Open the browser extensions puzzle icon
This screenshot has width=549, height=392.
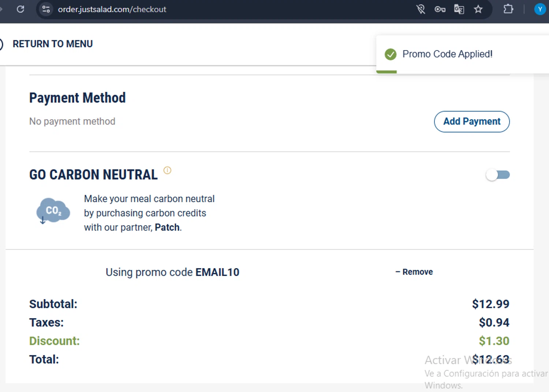pyautogui.click(x=508, y=9)
